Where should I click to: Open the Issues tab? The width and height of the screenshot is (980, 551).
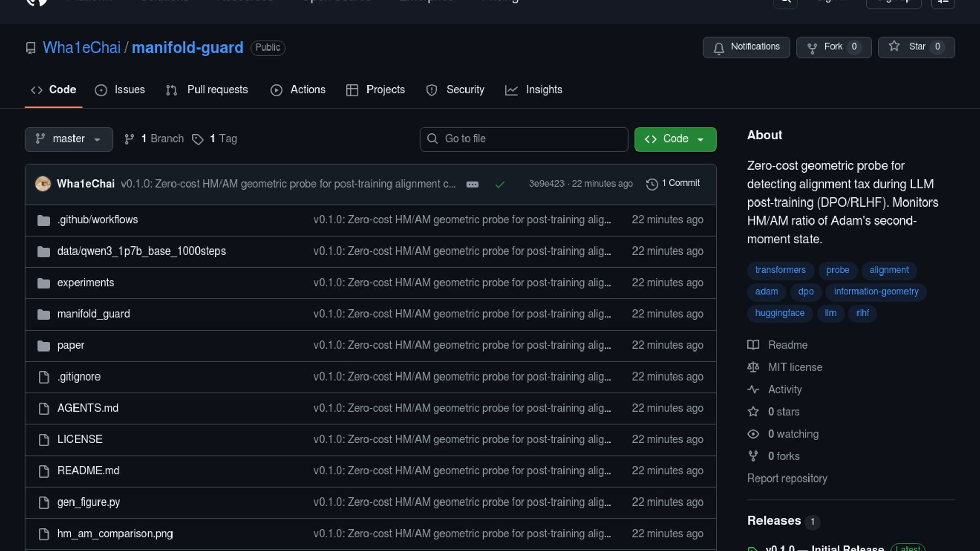point(120,90)
